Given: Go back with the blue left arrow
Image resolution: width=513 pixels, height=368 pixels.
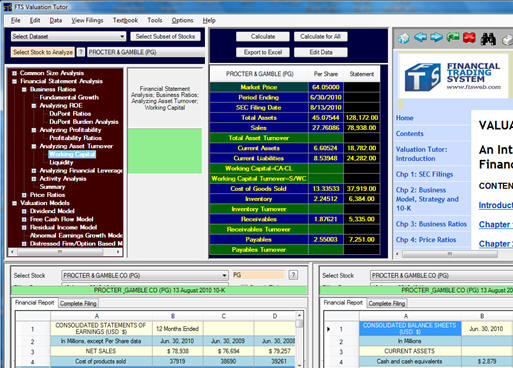Looking at the screenshot, I should (420, 38).
